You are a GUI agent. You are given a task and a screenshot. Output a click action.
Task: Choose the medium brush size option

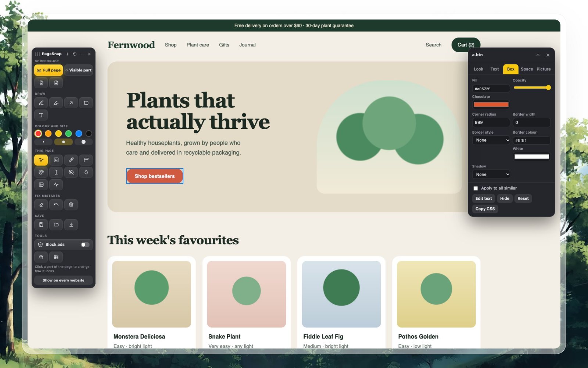coord(64,142)
